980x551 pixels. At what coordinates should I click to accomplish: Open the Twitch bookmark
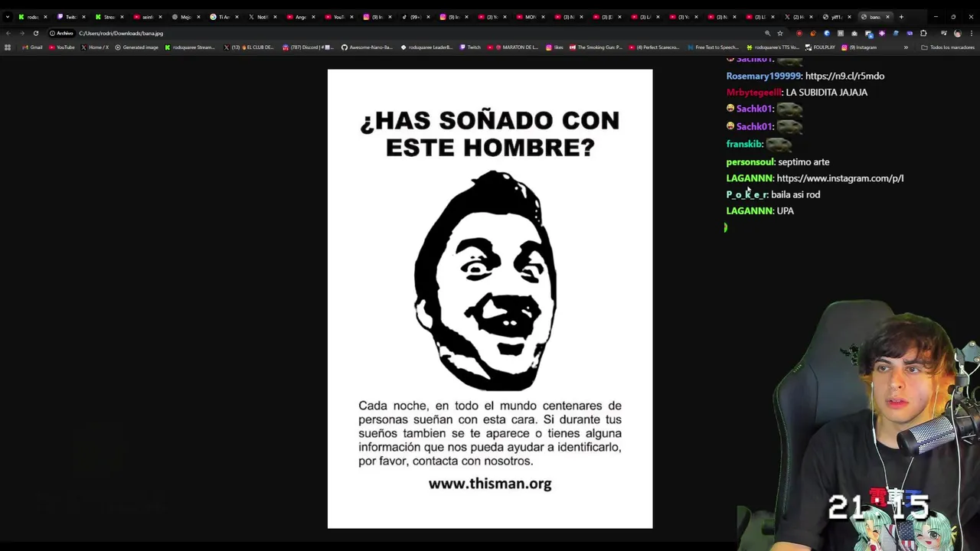click(470, 47)
